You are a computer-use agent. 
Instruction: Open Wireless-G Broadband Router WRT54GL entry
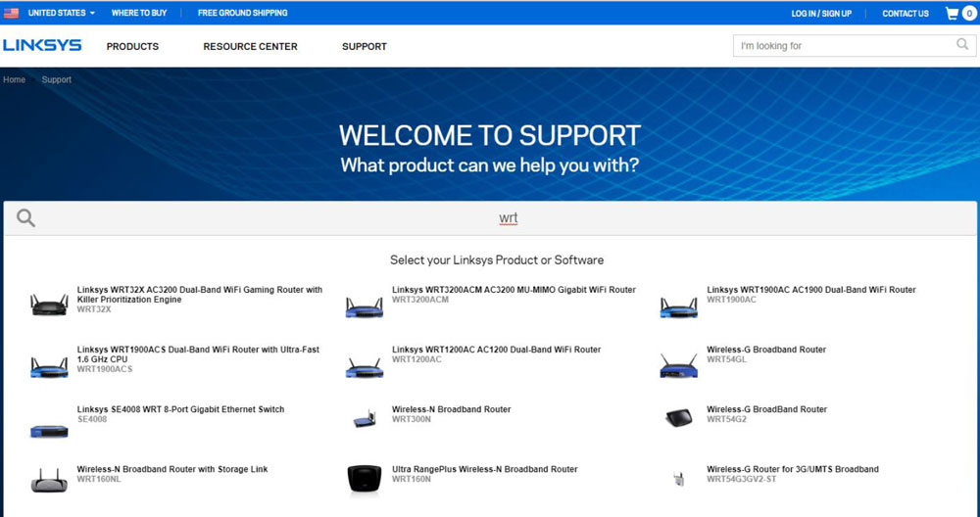coord(766,350)
